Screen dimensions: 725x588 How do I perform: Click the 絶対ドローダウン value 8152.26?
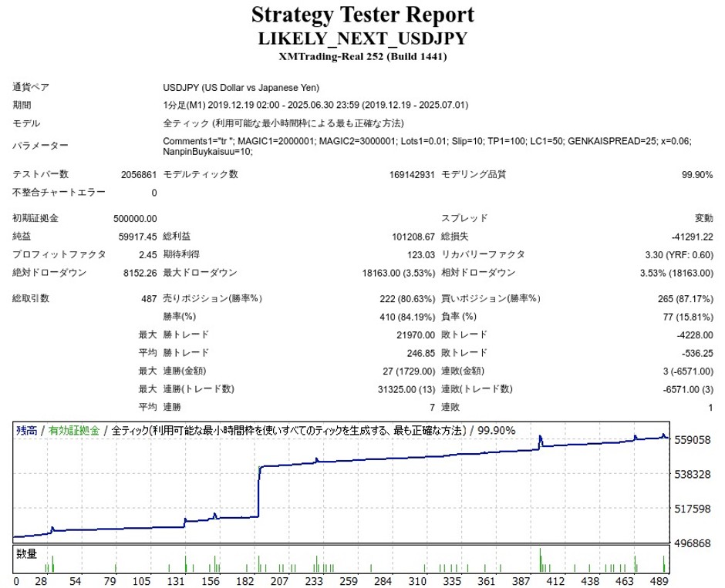coord(140,273)
